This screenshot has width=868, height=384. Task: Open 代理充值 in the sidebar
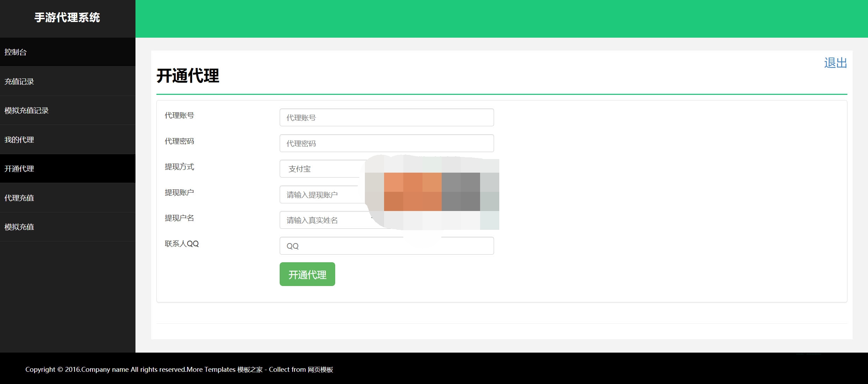[x=67, y=198]
